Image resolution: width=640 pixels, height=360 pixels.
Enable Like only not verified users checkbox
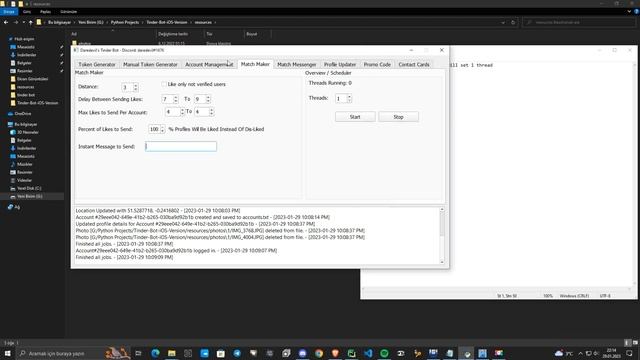pos(164,84)
